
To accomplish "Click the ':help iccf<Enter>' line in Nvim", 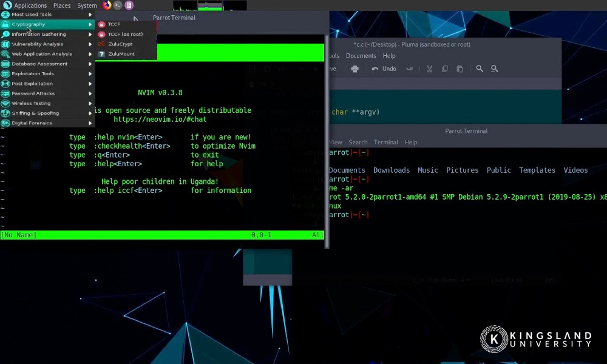I will pyautogui.click(x=160, y=190).
